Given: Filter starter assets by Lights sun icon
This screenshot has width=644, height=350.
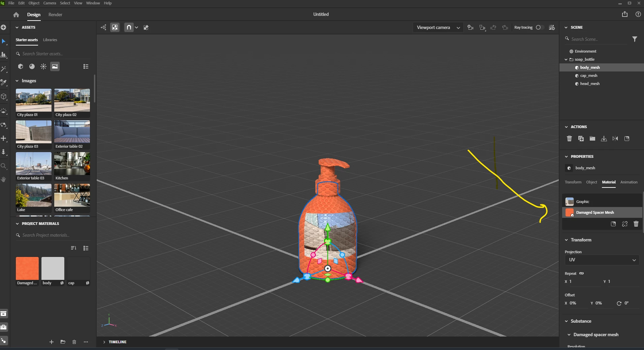Looking at the screenshot, I should (43, 66).
